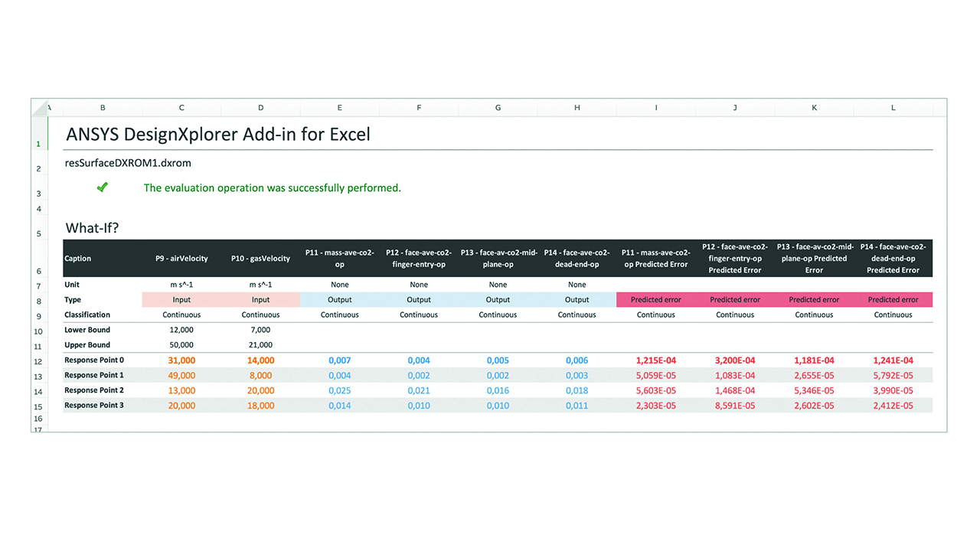Click the select-all corner triangle of the sheet
Screen dimensions: 980x551
click(x=38, y=108)
